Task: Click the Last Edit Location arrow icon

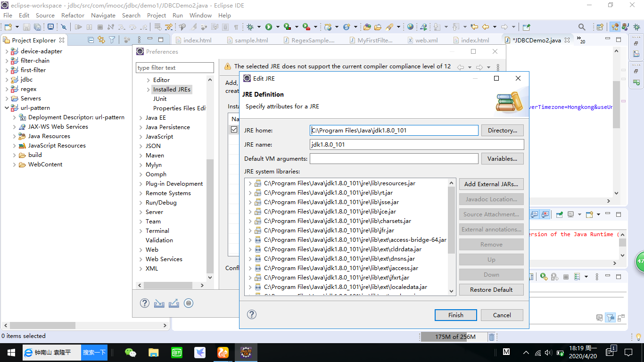Action: click(x=474, y=27)
